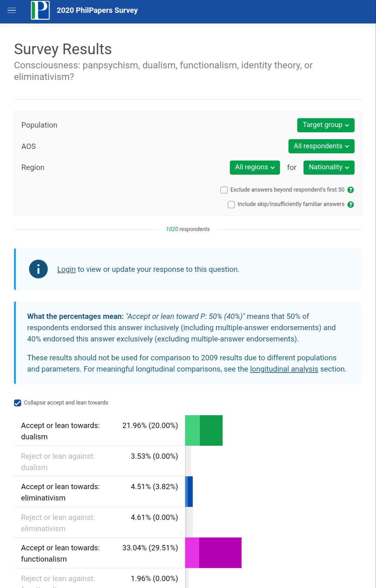This screenshot has width=376, height=588.
Task: Expand the All regions dropdown
Action: [254, 167]
